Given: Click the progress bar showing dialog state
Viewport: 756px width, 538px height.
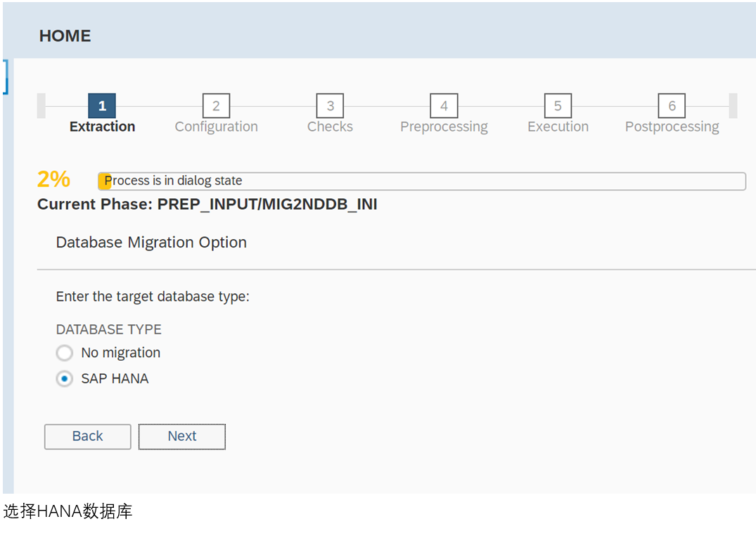Looking at the screenshot, I should 422,181.
